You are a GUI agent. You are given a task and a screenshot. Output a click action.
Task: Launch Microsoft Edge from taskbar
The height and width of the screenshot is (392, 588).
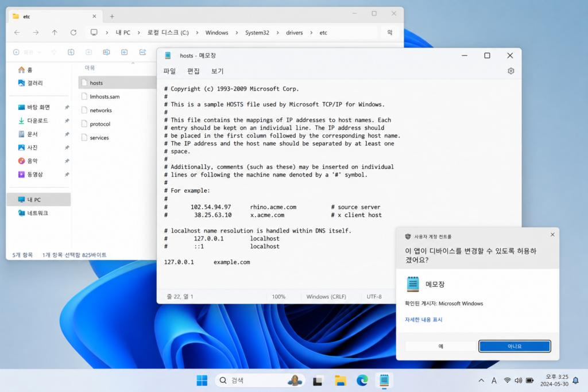362,381
